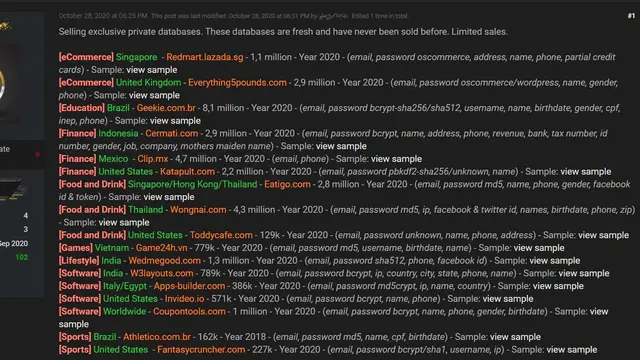Screen dimensions: 640x360
Task: Click the Wedmegood.com site name
Action: pos(164,260)
